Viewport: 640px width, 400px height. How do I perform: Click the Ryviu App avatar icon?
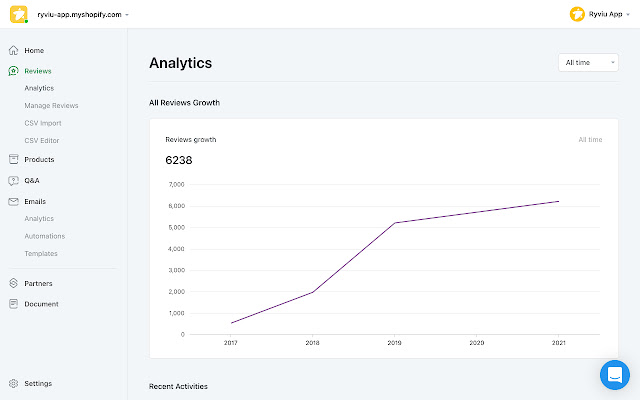click(x=577, y=14)
